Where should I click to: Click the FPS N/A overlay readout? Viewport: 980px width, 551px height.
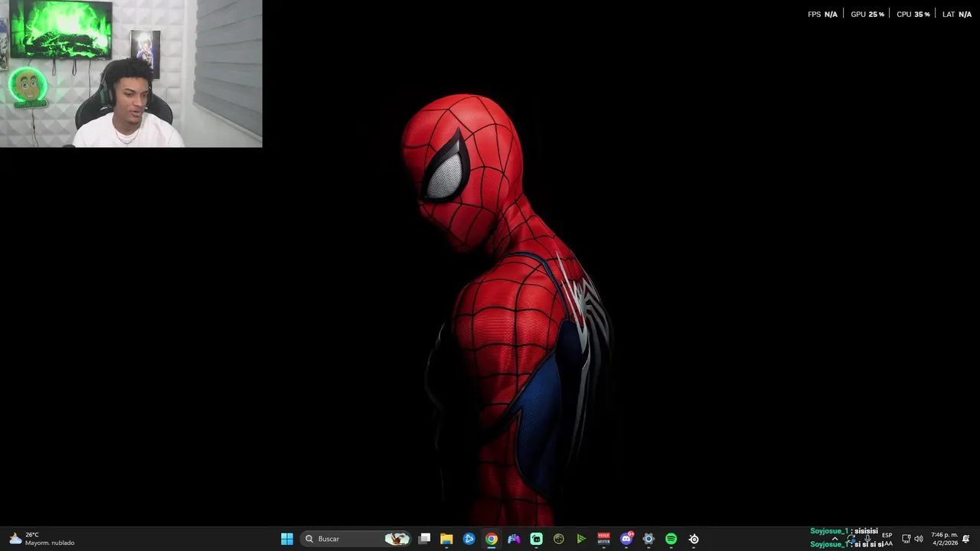click(822, 15)
